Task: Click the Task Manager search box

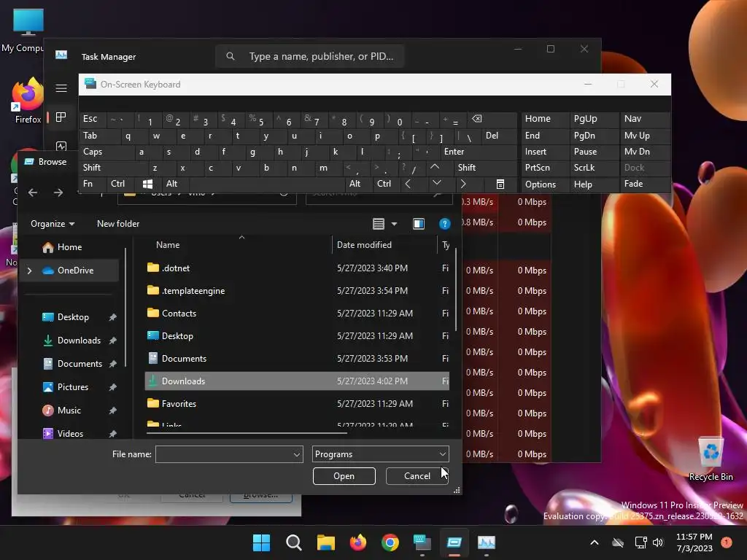Action: 310,56
